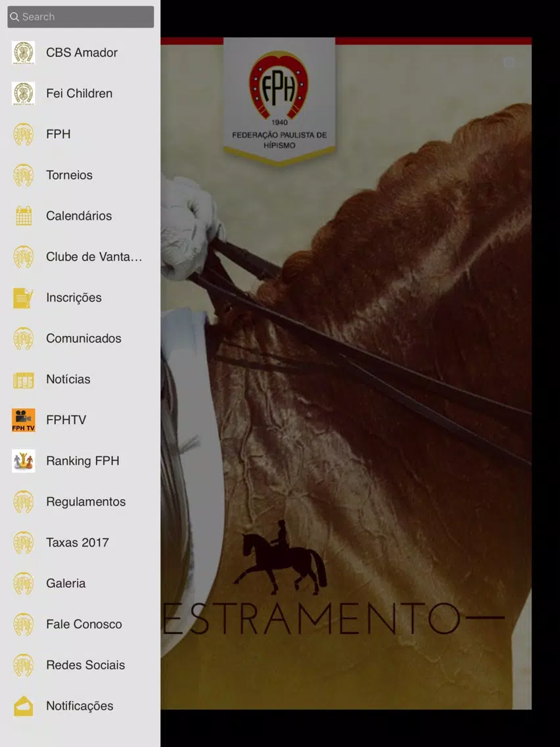The image size is (560, 747).
Task: Click the Torneios horseshoe icon
Action: [x=24, y=175]
